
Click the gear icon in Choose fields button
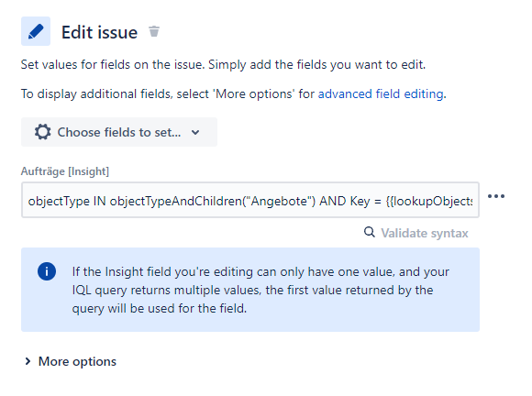click(x=43, y=132)
